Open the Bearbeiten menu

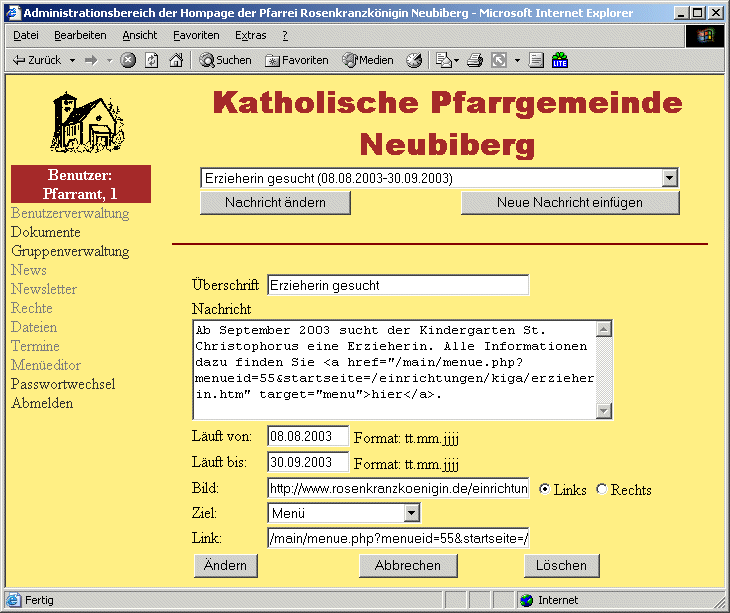tap(80, 35)
